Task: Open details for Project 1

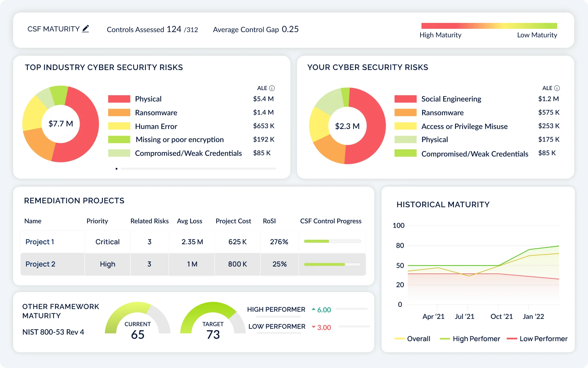Action: click(40, 242)
